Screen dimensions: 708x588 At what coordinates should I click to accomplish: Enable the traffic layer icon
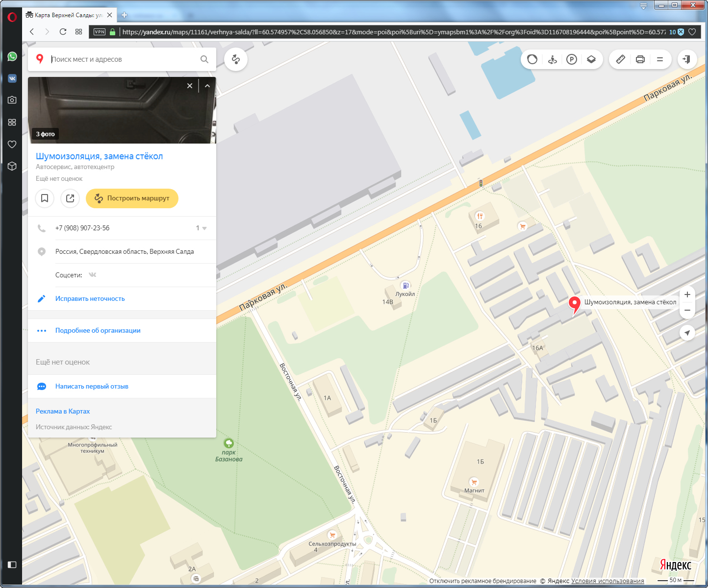532,59
